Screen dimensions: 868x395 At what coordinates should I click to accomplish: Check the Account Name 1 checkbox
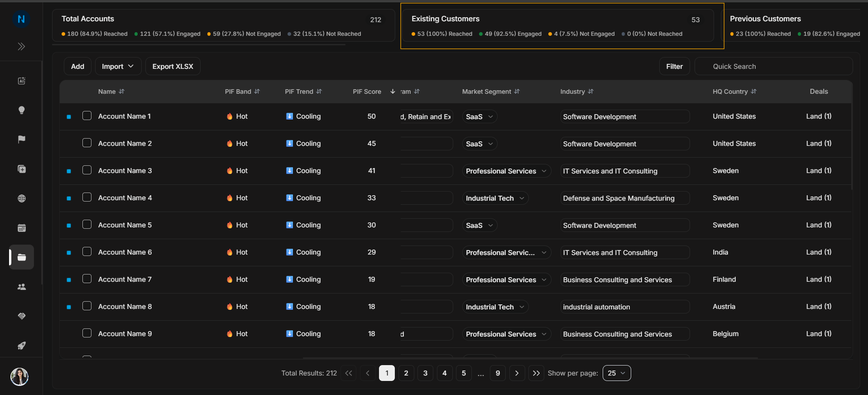87,116
